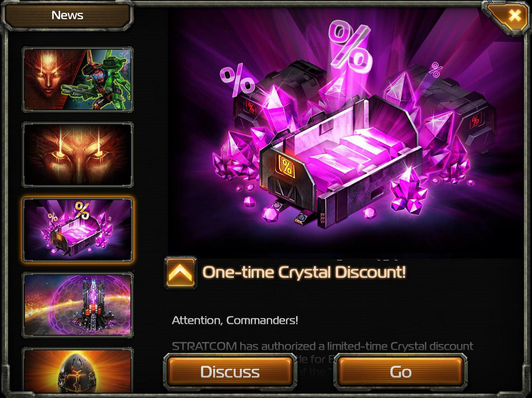This screenshot has width=532, height=398.
Task: Open the red face and green mech news
Action: click(x=78, y=79)
